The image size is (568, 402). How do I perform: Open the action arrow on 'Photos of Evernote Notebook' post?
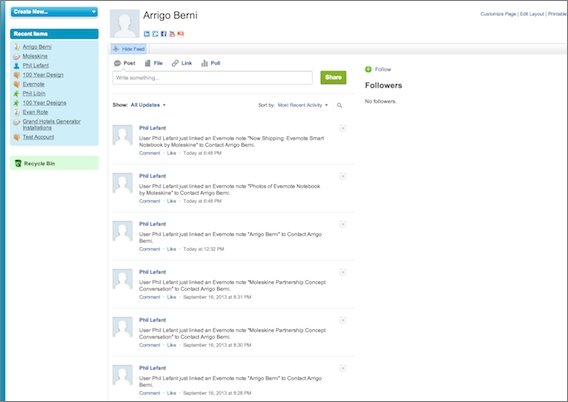tap(343, 176)
